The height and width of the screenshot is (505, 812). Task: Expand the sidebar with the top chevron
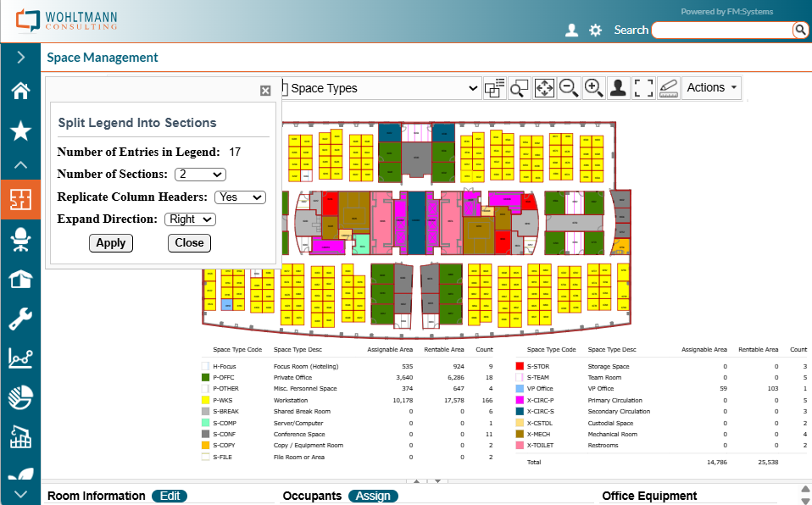click(x=20, y=58)
